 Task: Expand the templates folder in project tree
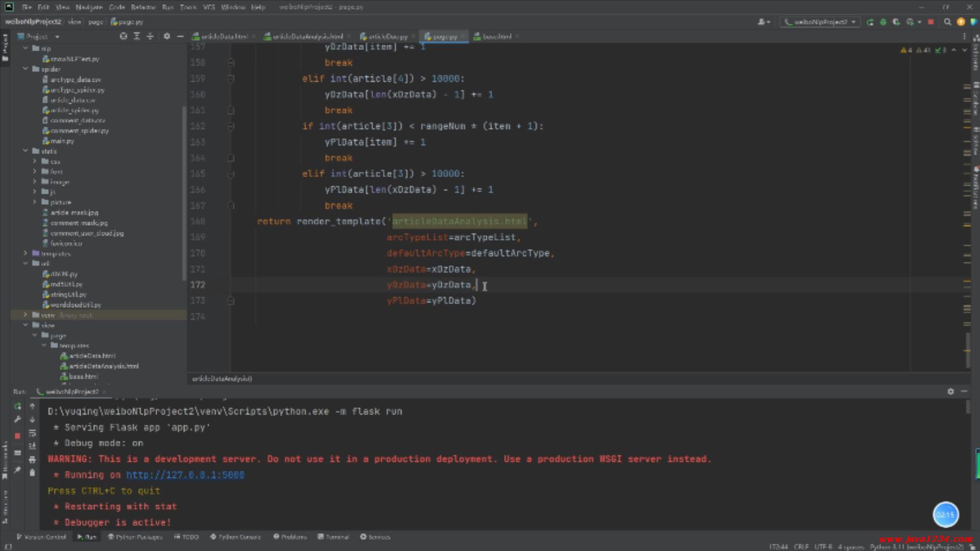(26, 254)
